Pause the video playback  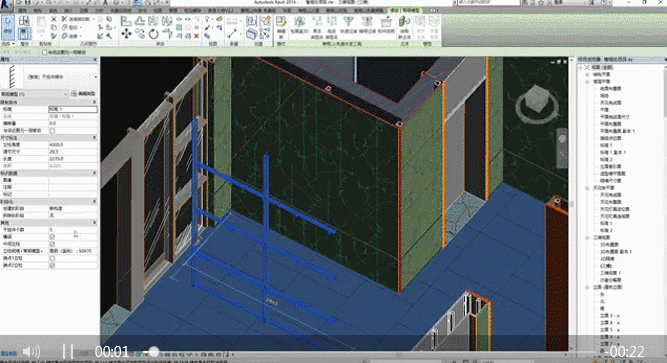click(x=68, y=352)
